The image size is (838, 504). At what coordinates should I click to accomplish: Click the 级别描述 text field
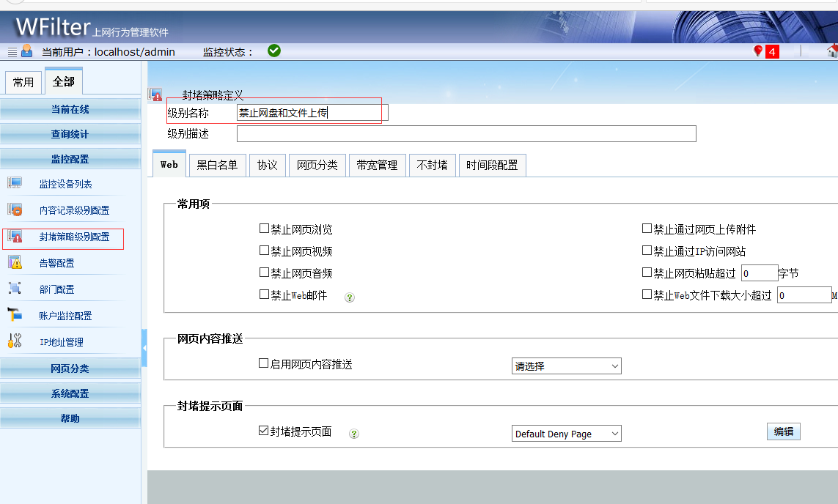(x=466, y=134)
